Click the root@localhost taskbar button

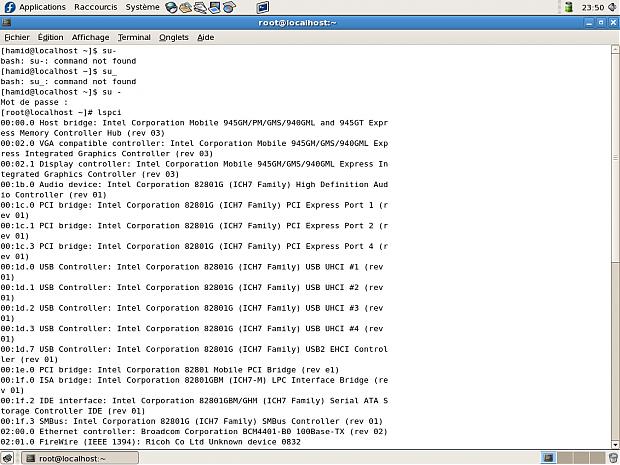(x=80, y=458)
